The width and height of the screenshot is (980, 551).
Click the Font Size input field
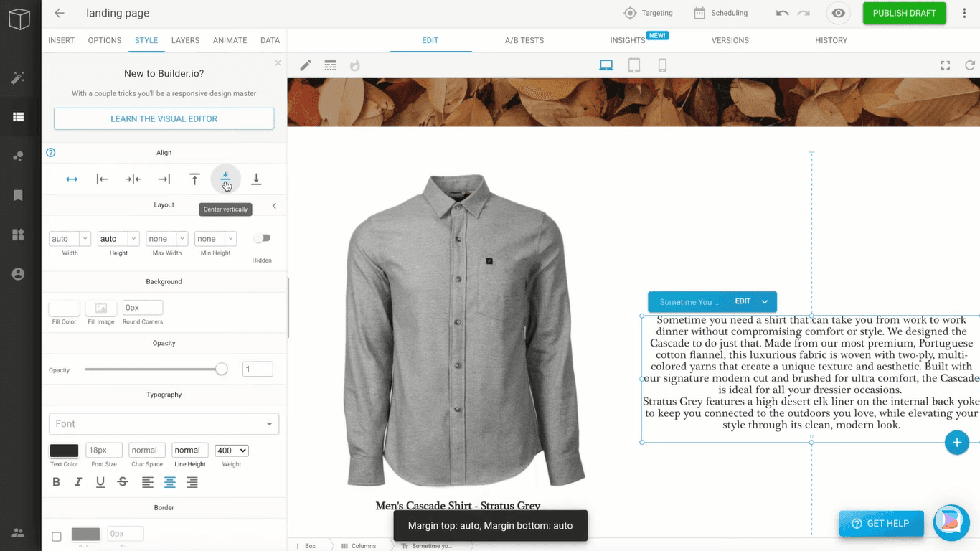(x=104, y=451)
